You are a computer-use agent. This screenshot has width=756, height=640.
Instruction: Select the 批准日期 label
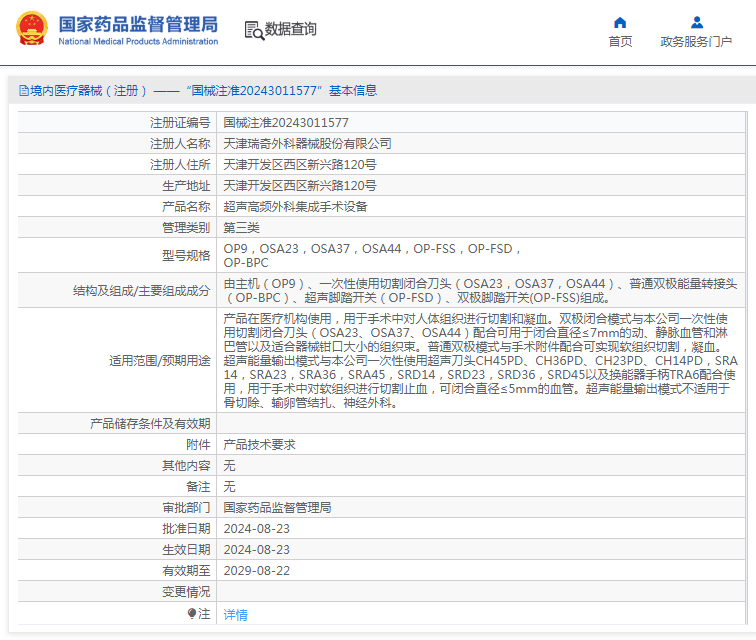point(186,529)
